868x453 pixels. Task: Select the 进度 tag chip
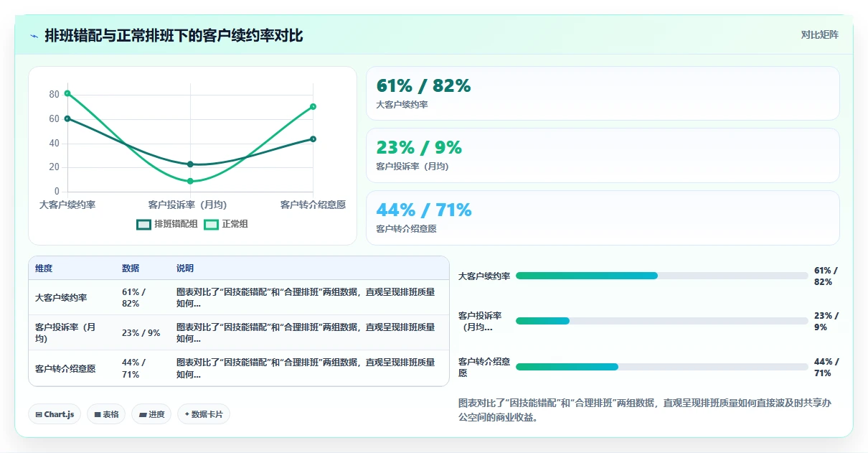click(x=151, y=414)
